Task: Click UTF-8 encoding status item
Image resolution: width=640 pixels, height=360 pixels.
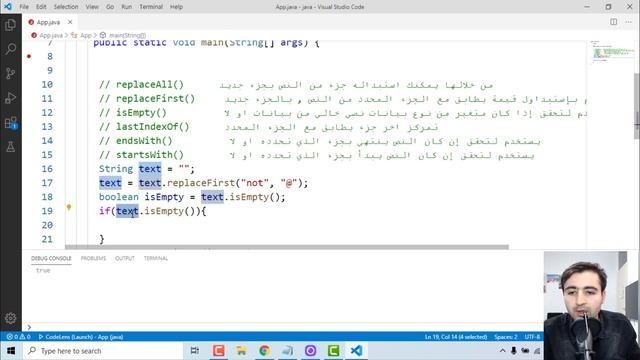Action: (532, 337)
